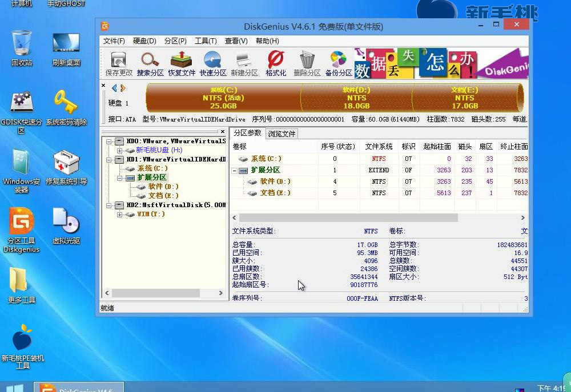The width and height of the screenshot is (571, 392).
Task: Select WIM (Y:) in disk tree
Action: 151,214
